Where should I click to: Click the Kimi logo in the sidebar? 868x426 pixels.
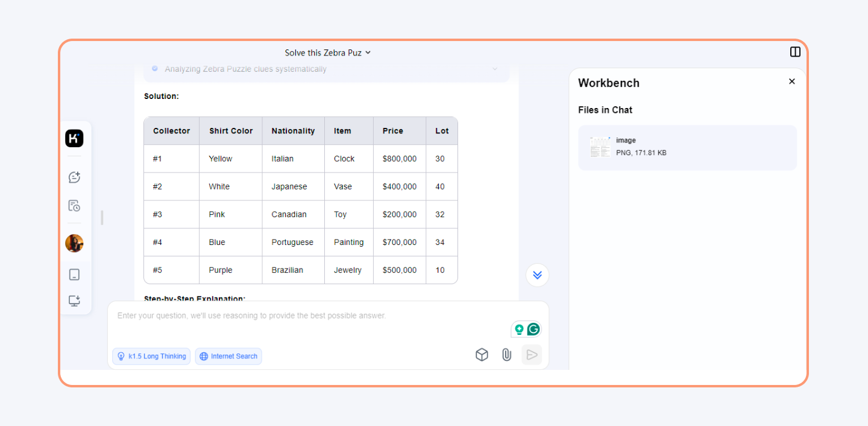[x=74, y=138]
